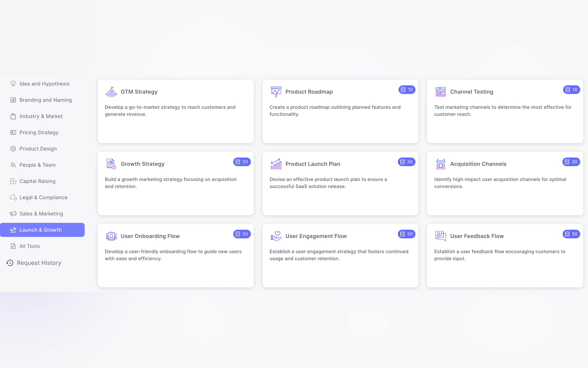Click the Growth Strategy document icon
This screenshot has height=368, width=588.
pyautogui.click(x=111, y=164)
